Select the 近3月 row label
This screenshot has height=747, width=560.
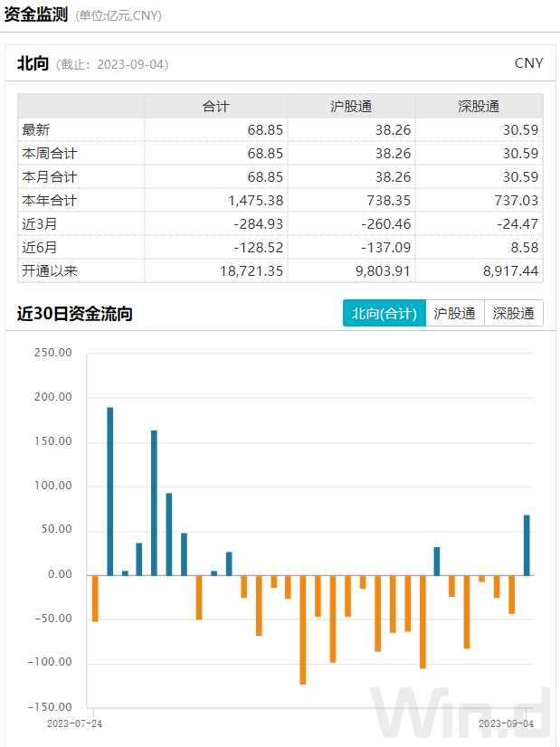tap(39, 224)
